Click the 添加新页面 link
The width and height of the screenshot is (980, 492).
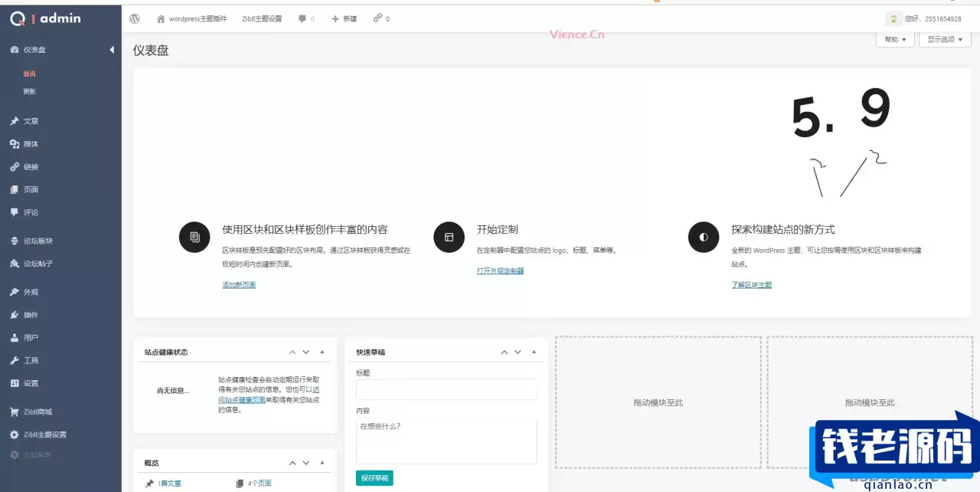tap(239, 285)
